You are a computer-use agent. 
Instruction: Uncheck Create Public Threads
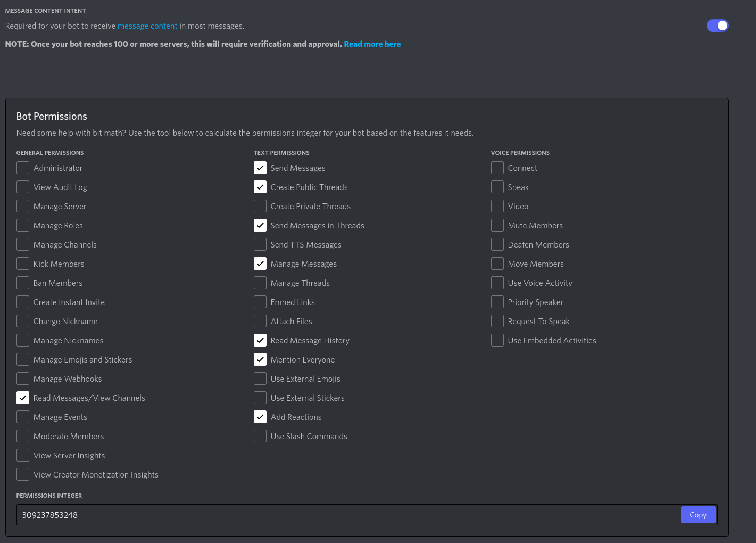pyautogui.click(x=260, y=187)
